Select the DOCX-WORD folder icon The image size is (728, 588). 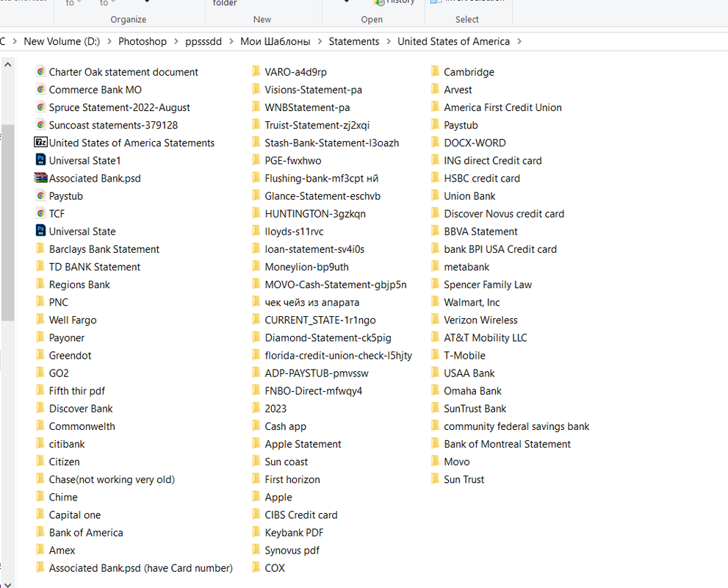(435, 142)
